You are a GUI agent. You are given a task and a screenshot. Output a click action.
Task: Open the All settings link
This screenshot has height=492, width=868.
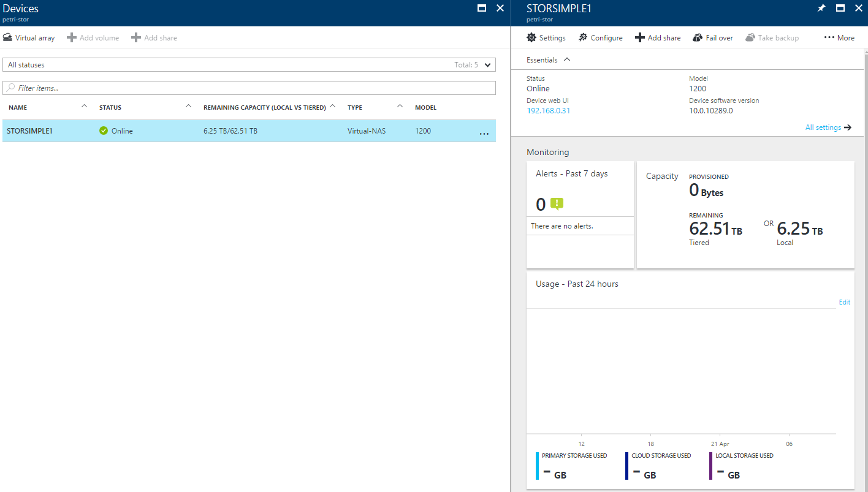(823, 127)
